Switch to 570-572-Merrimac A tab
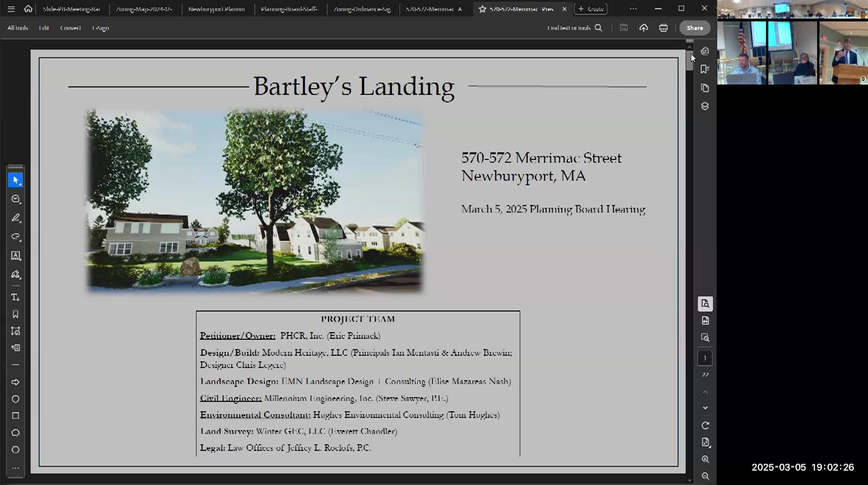The height and width of the screenshot is (485, 868). [x=434, y=9]
